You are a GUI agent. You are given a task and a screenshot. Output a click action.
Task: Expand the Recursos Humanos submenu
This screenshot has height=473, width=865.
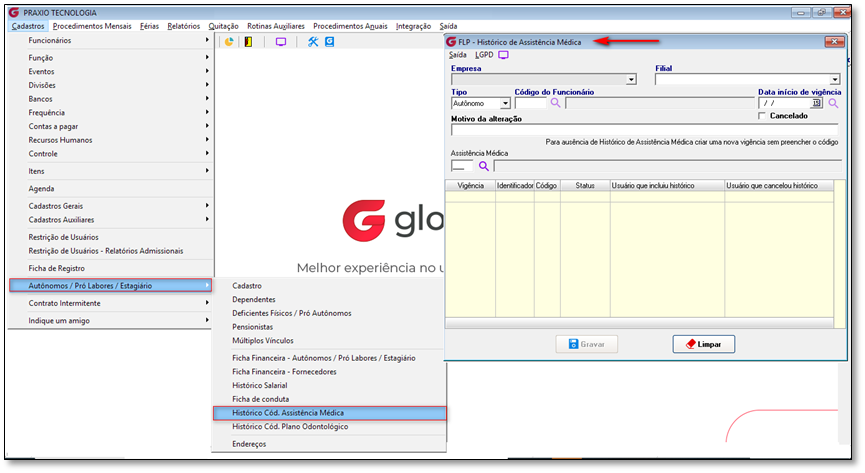pos(207,140)
